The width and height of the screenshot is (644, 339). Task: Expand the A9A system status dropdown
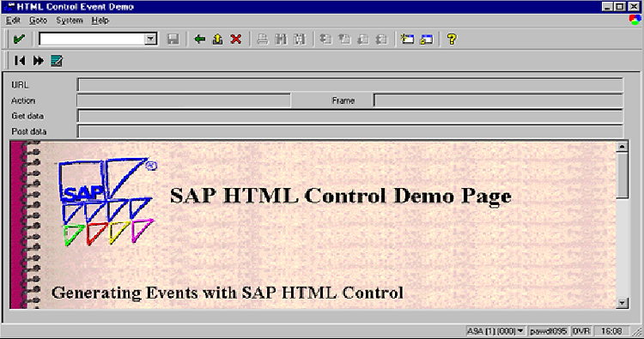pyautogui.click(x=520, y=330)
